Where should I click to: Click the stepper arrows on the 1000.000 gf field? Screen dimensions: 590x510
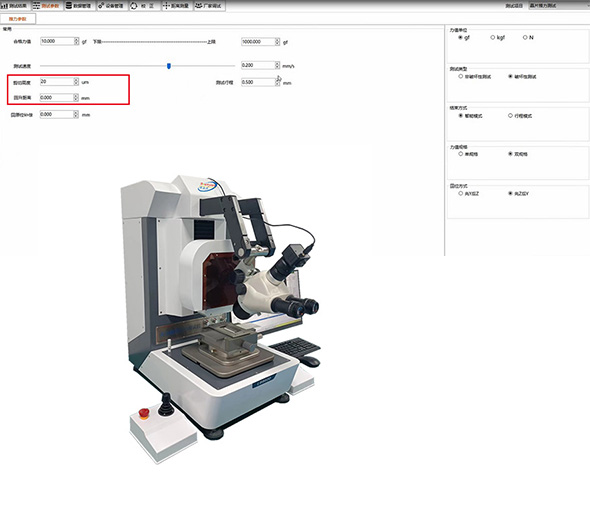[277, 42]
